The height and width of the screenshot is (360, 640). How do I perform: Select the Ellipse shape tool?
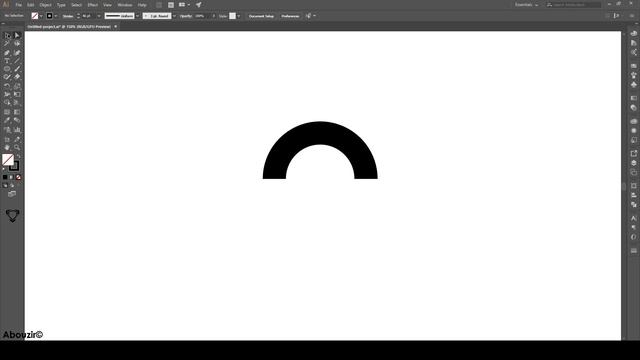pos(7,69)
